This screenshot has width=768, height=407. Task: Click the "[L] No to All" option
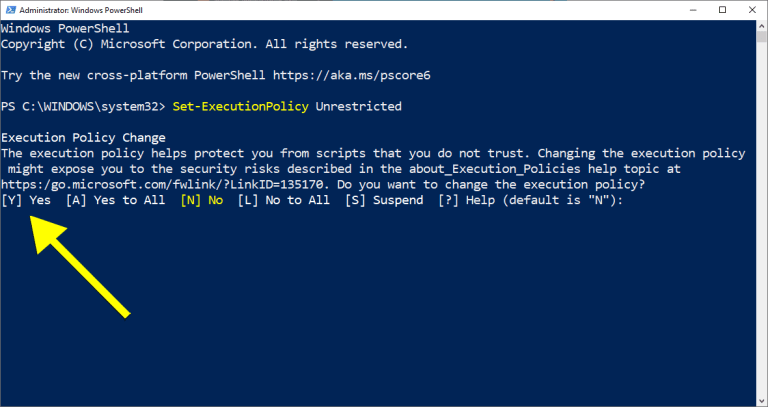click(283, 200)
